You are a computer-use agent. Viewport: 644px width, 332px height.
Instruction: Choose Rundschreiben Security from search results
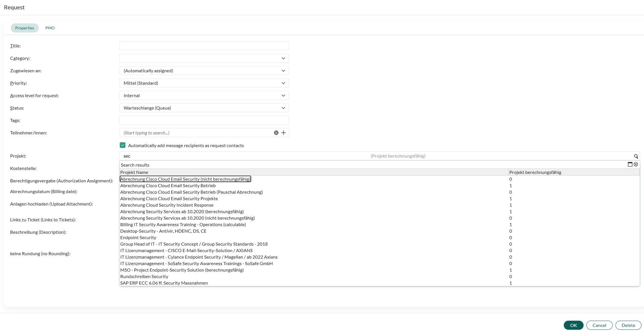tap(144, 277)
